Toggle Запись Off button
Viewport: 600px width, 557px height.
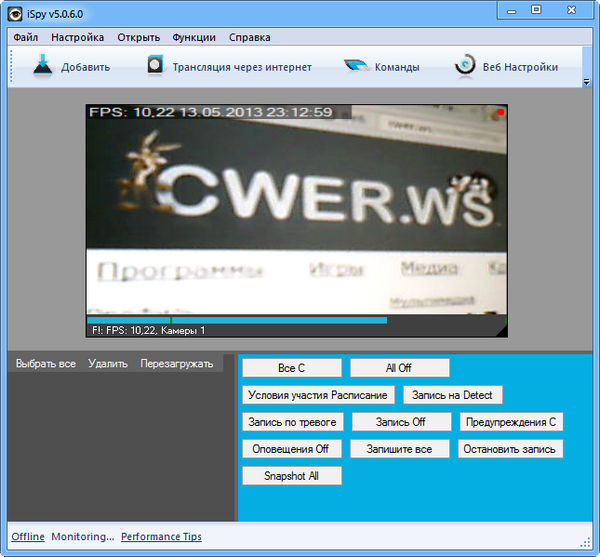400,422
